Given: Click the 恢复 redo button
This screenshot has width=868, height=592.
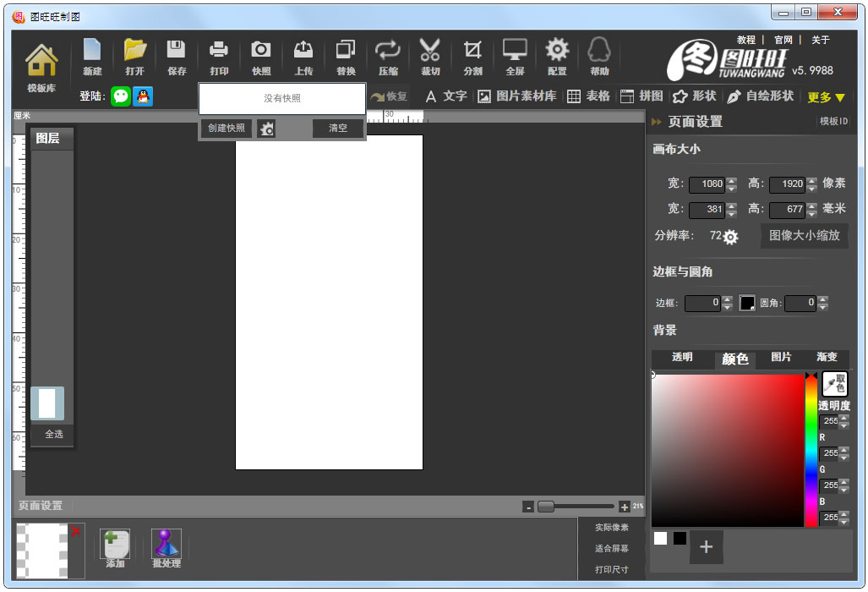Looking at the screenshot, I should [389, 96].
